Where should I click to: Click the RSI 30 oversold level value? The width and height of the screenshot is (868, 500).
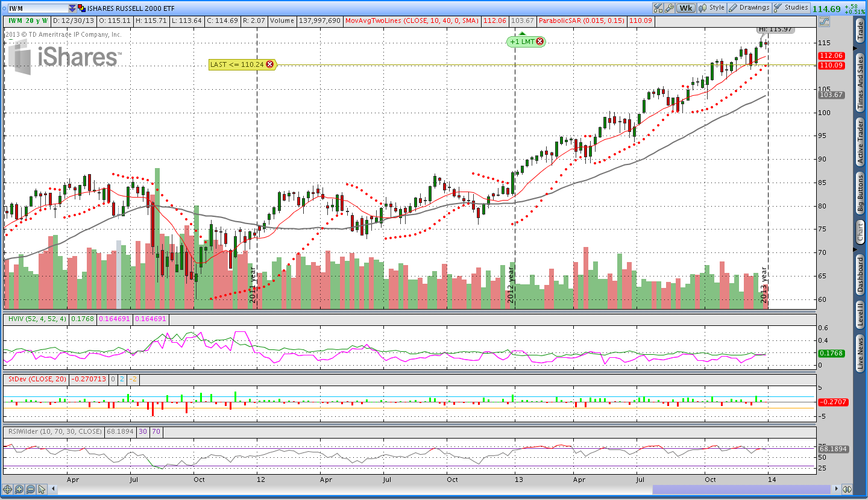143,431
